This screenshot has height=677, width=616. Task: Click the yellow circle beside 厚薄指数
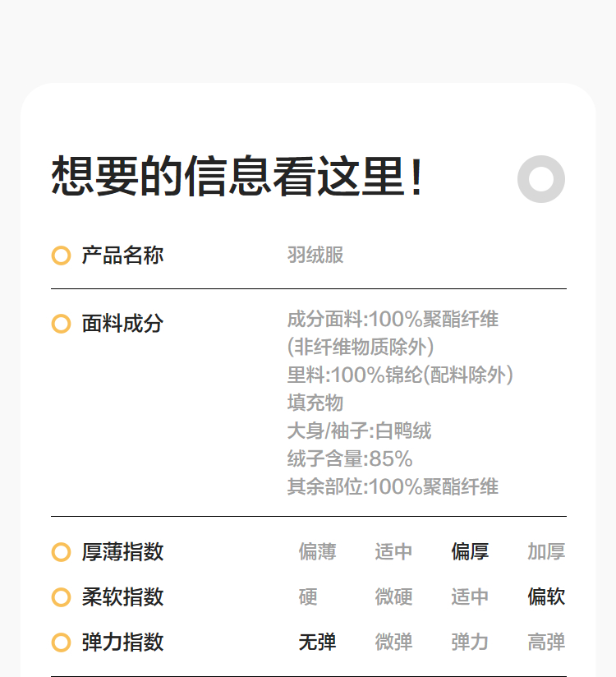(x=61, y=552)
